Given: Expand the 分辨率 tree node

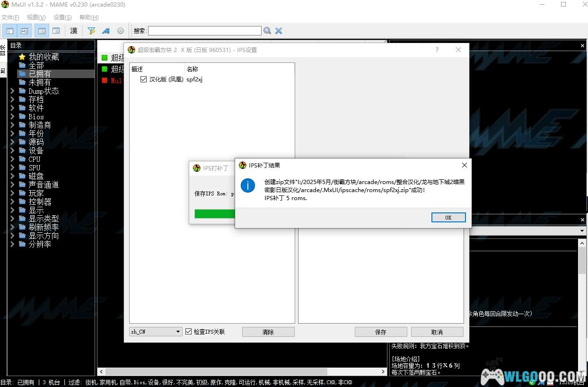Looking at the screenshot, I should coord(12,244).
